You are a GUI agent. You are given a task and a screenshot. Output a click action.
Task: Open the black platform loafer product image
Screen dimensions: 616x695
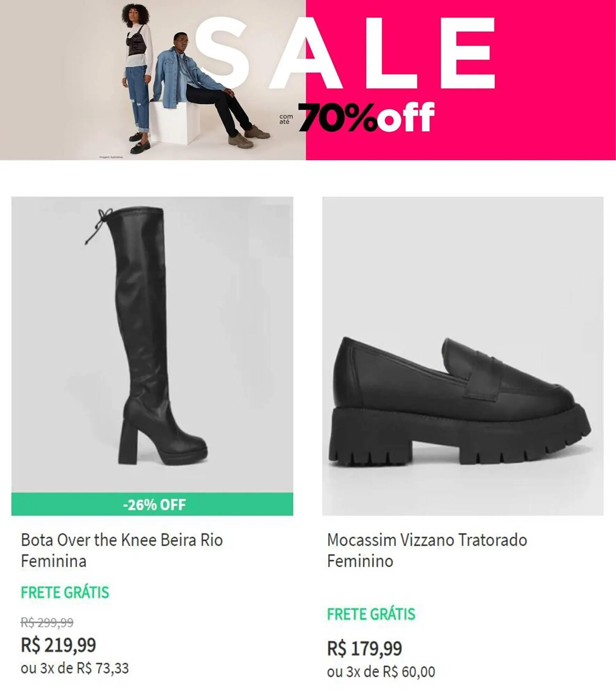click(462, 354)
